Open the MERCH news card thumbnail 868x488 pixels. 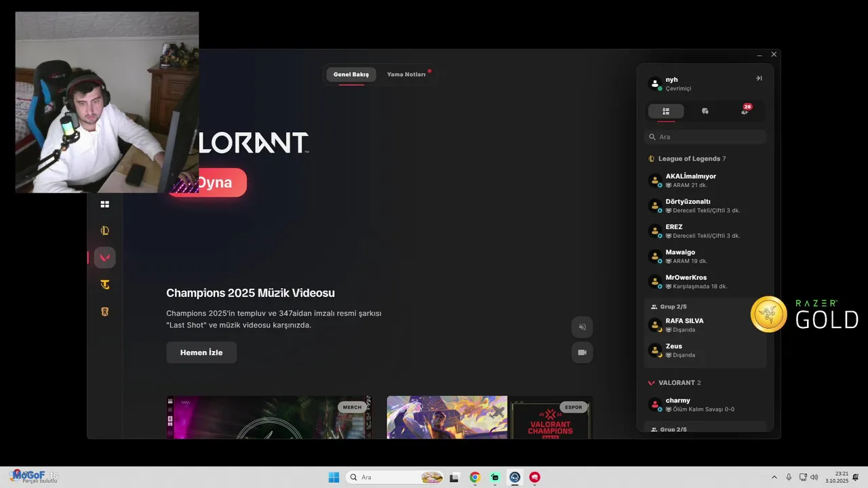point(269,418)
